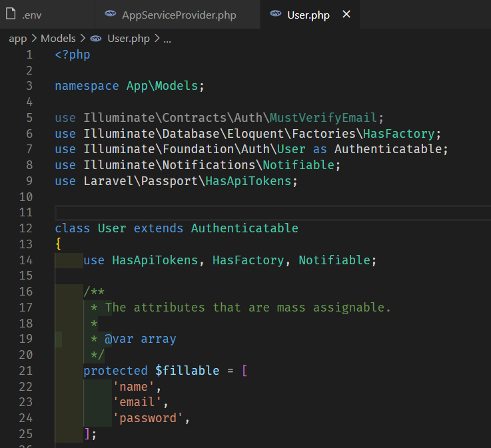
Task: Click 'Authenticatable' in the class declaration line 12
Action: pos(245,228)
